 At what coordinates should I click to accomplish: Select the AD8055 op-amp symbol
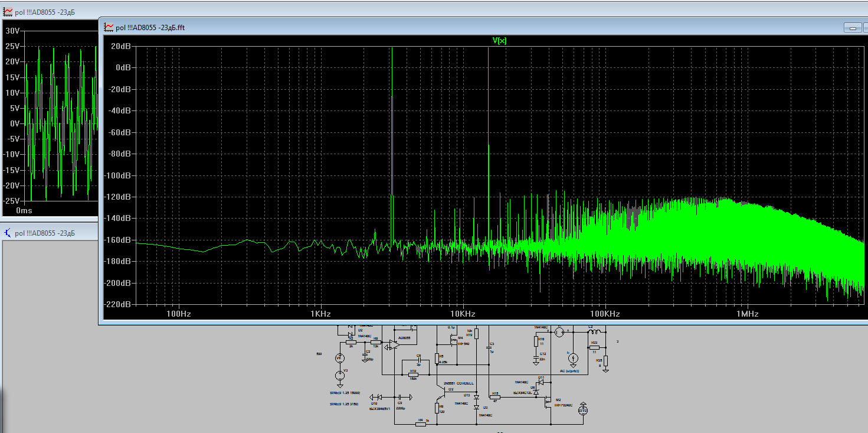(x=394, y=344)
